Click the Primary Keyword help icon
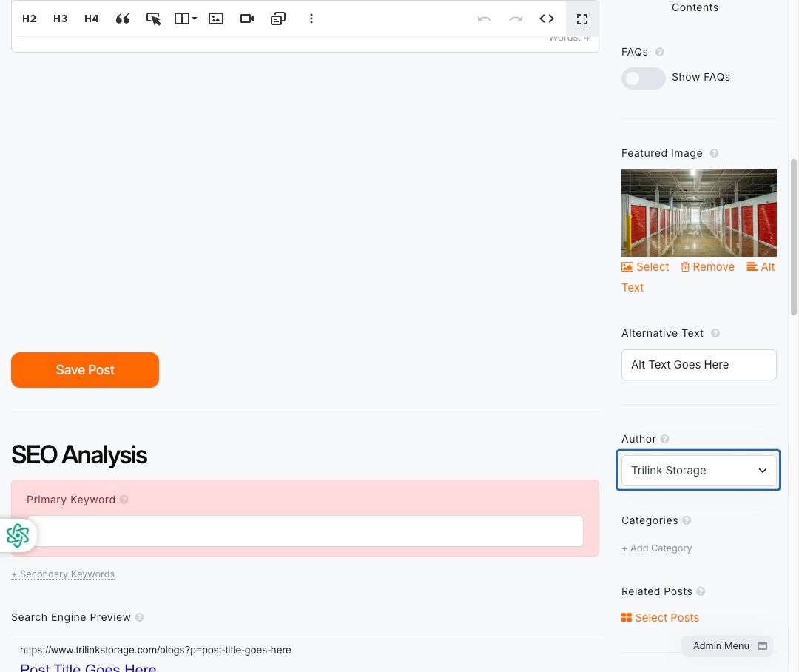The width and height of the screenshot is (799, 672). point(124,500)
